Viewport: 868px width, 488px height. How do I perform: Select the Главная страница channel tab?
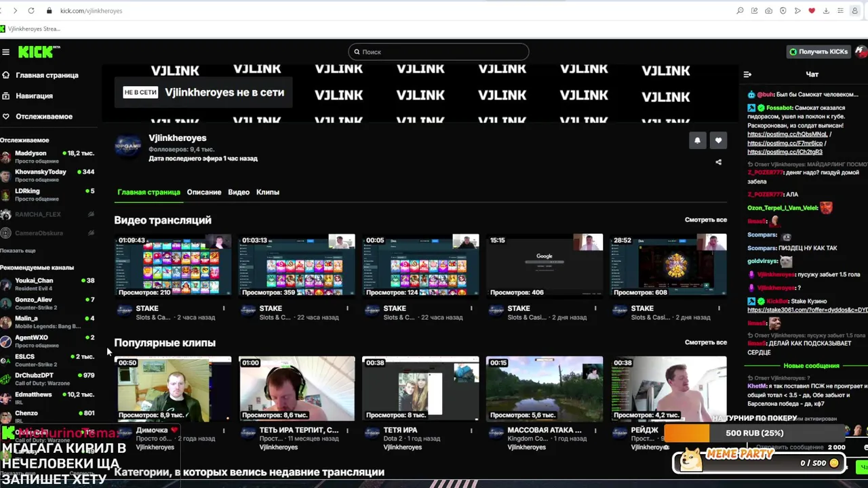coord(149,192)
